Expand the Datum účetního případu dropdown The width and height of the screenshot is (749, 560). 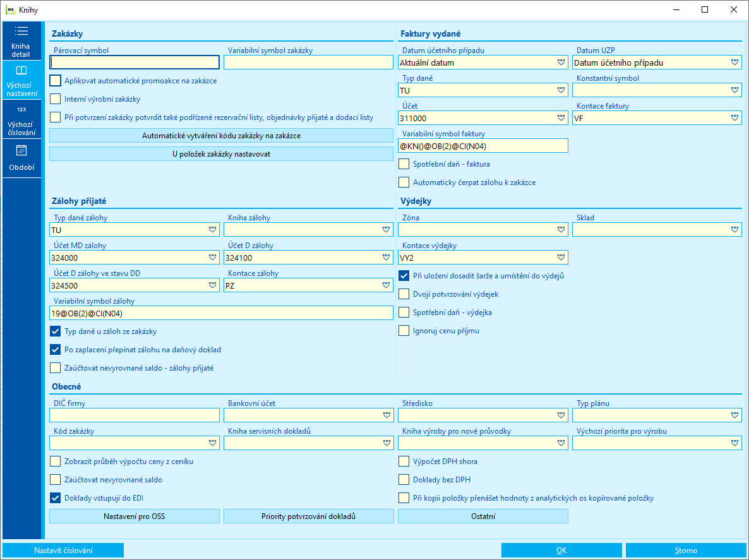[x=561, y=63]
